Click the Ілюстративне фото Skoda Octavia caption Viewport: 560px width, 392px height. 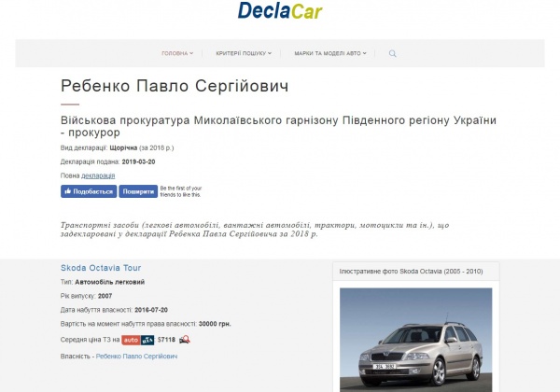[x=411, y=272]
